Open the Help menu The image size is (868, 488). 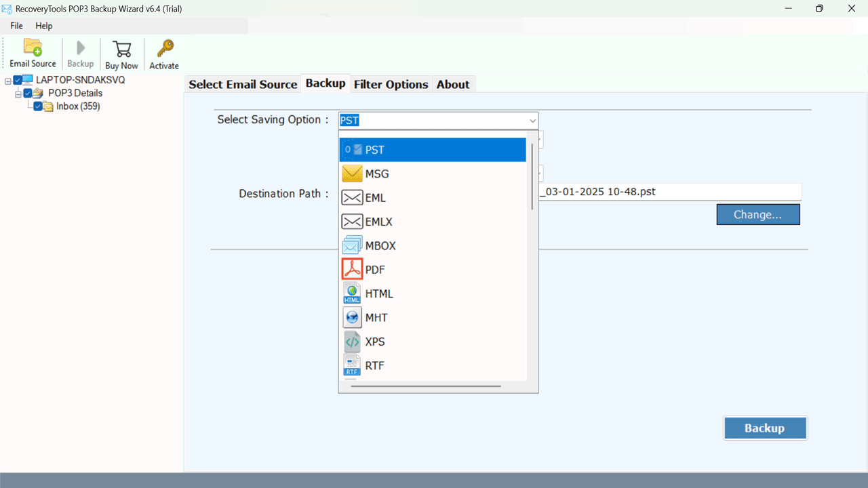click(x=44, y=26)
